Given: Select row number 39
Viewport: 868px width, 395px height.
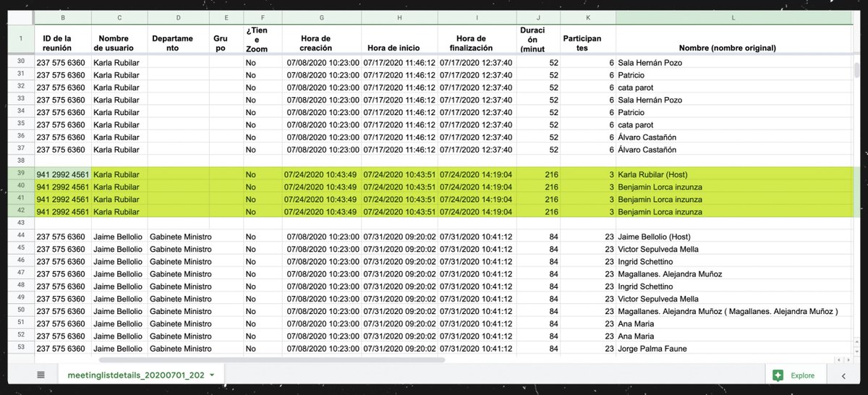Looking at the screenshot, I should (21, 174).
